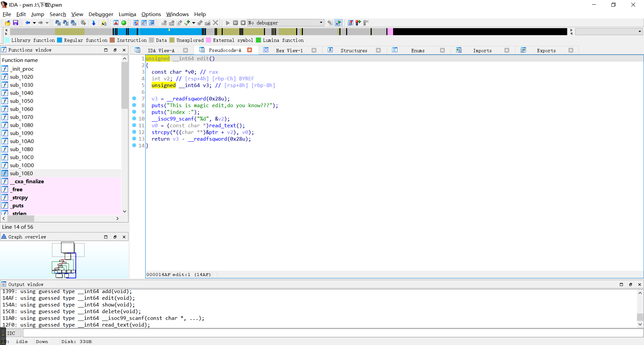Save the database with the floppy icon
This screenshot has width=644, height=345.
15,23
